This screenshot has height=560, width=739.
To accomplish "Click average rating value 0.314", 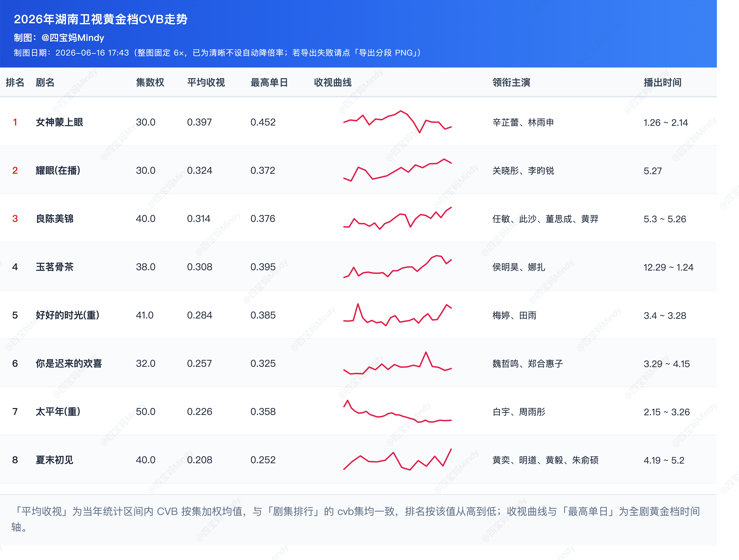I will pyautogui.click(x=199, y=219).
